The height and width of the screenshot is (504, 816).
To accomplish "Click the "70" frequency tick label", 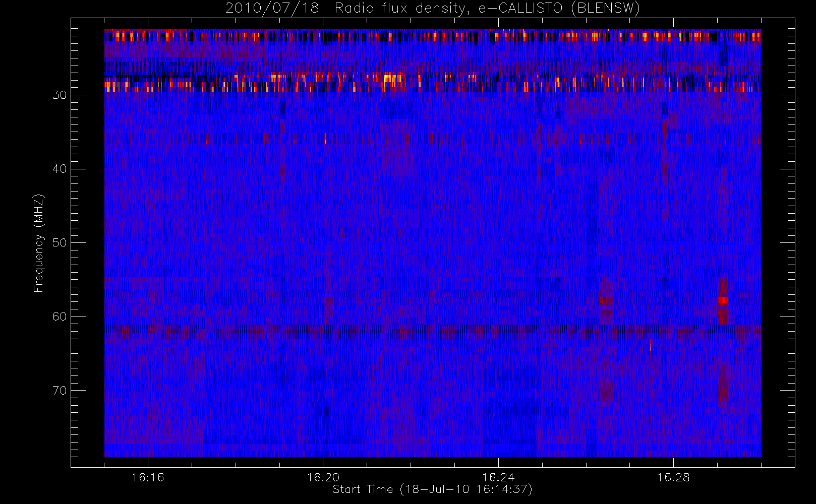I will tap(60, 391).
